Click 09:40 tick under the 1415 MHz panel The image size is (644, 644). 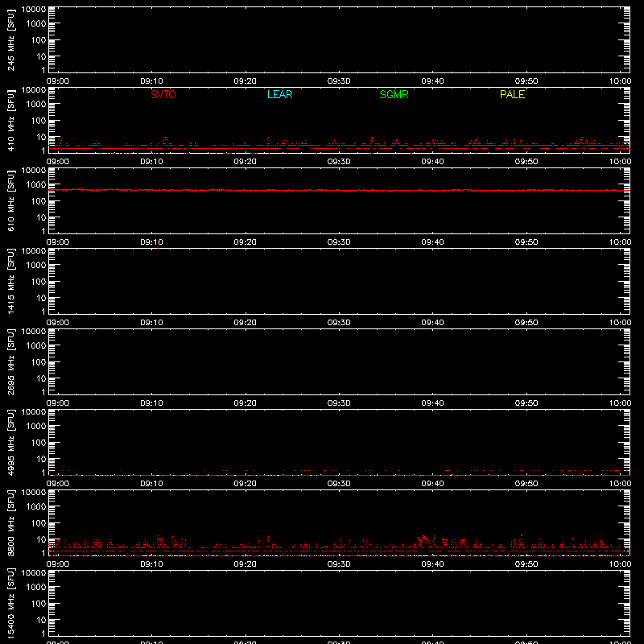[x=432, y=323]
